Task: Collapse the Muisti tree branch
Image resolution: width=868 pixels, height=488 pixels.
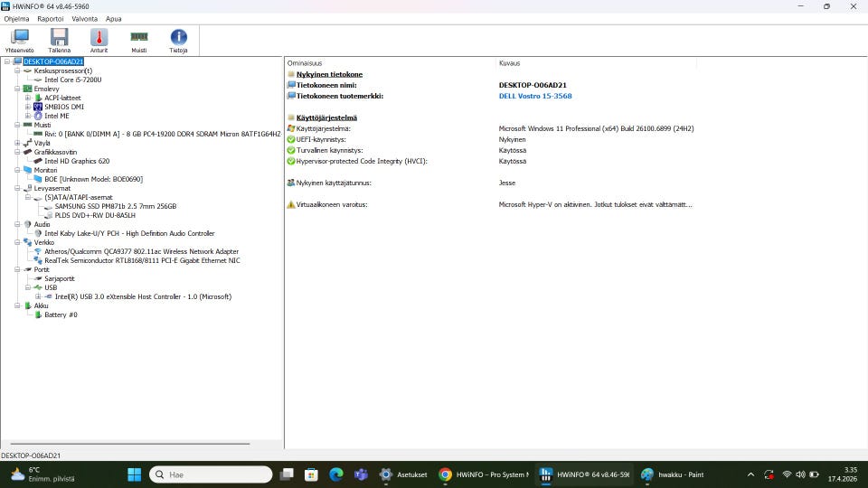Action: (x=17, y=125)
